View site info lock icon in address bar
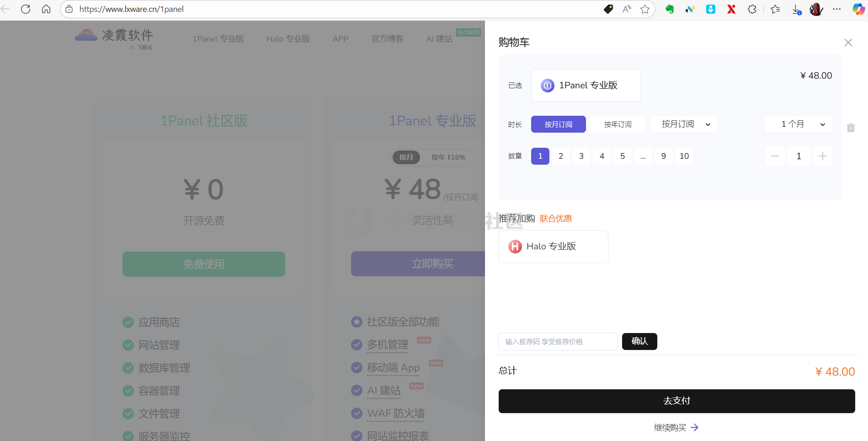Image resolution: width=868 pixels, height=441 pixels. tap(69, 9)
